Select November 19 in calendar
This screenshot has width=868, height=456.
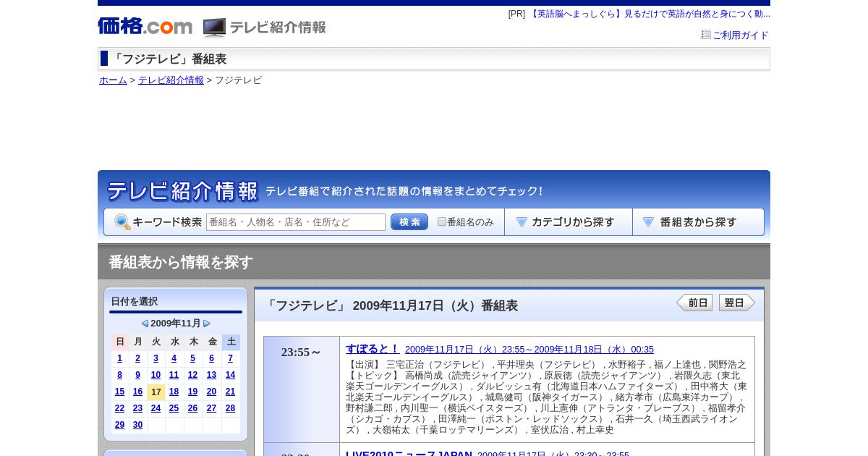(192, 392)
